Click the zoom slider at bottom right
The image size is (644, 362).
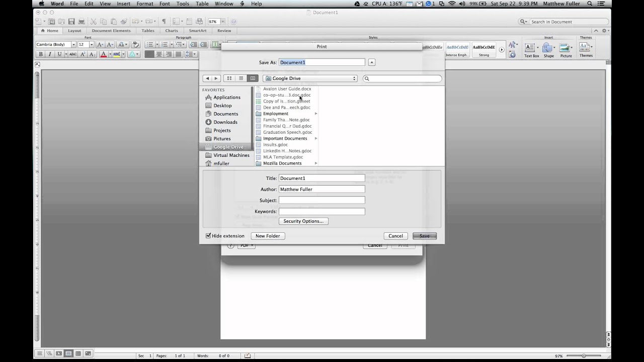click(x=584, y=355)
